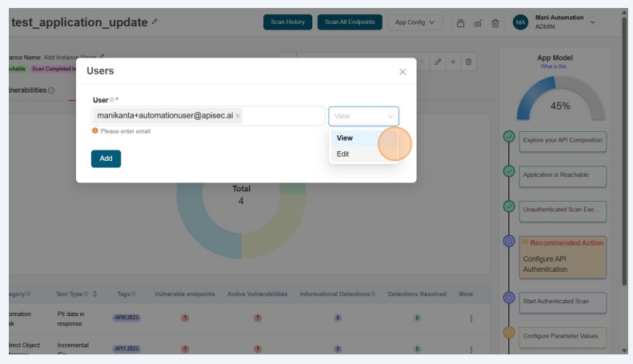Open the three-dot menu for PII data row

[x=471, y=318]
